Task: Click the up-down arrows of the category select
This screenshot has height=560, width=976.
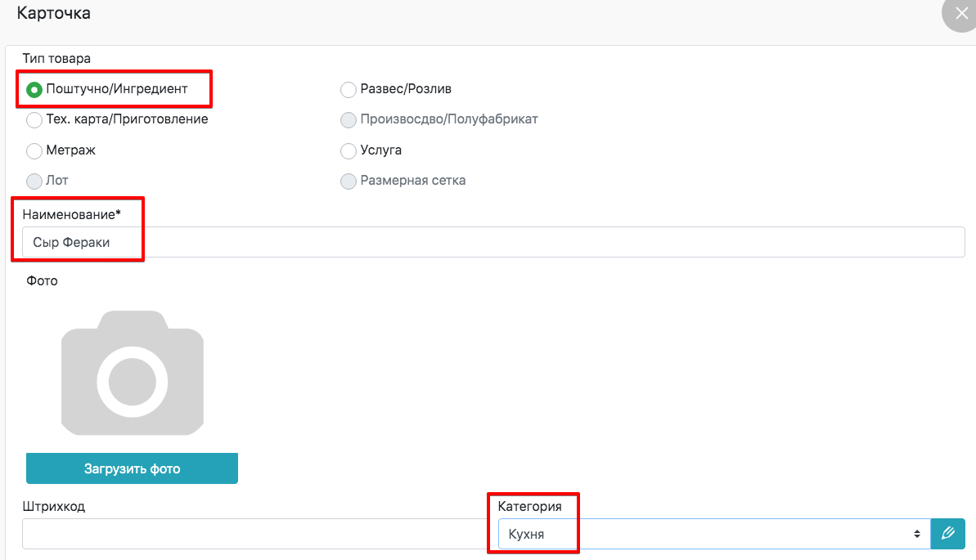Action: 917,534
